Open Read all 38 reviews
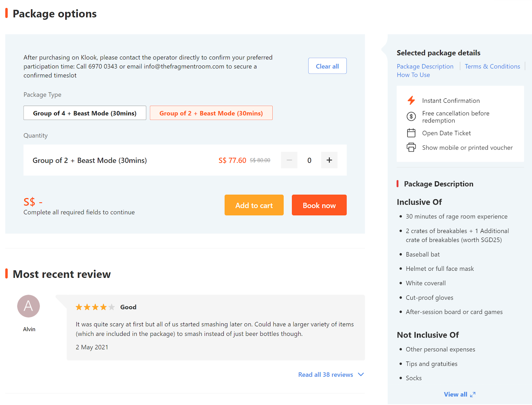Image resolution: width=532 pixels, height=405 pixels. coord(326,374)
